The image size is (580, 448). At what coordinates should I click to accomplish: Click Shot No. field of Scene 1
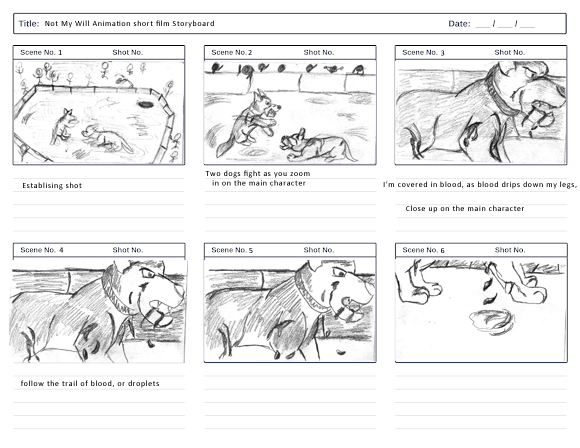pos(146,53)
